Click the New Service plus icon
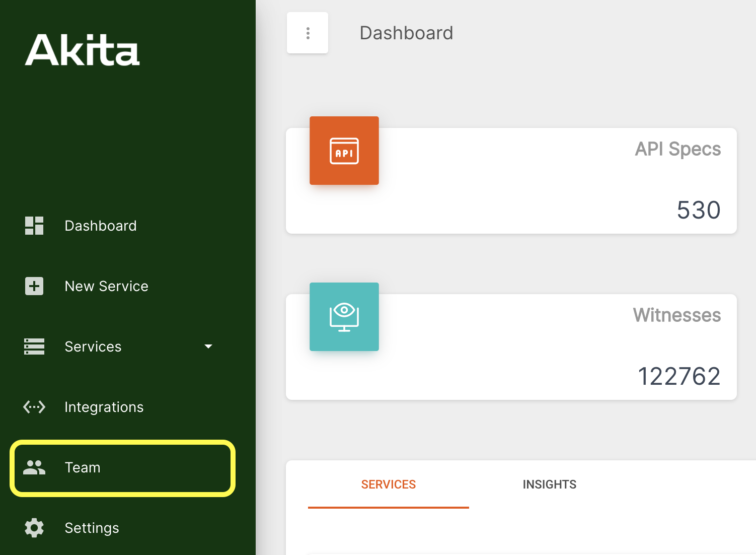Screen dimensions: 756x555 tap(34, 286)
